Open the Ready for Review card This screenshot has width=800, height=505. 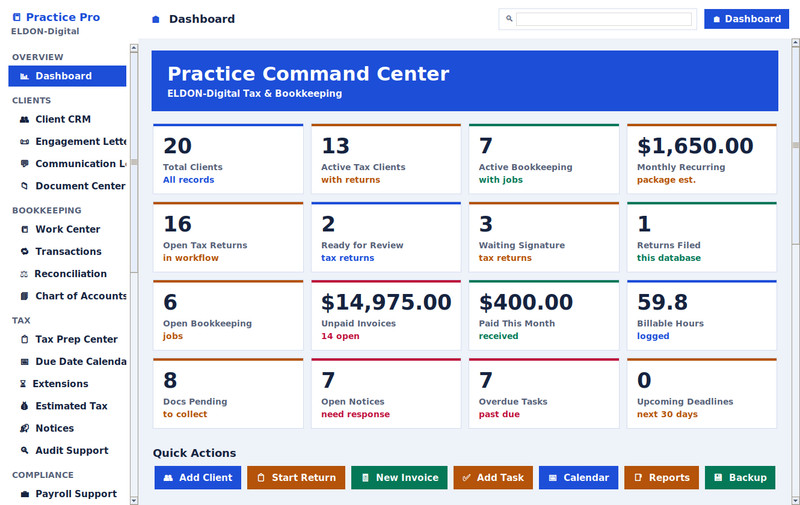(386, 237)
